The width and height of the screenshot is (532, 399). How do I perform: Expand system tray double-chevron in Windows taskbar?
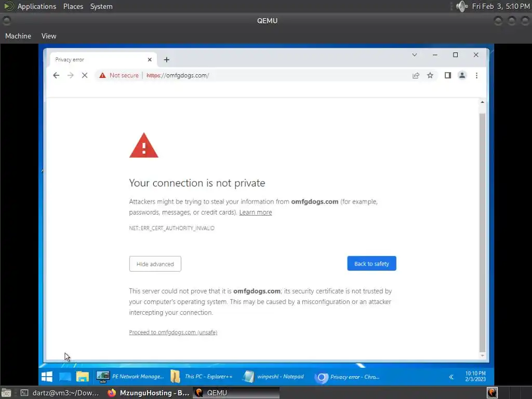tap(451, 377)
